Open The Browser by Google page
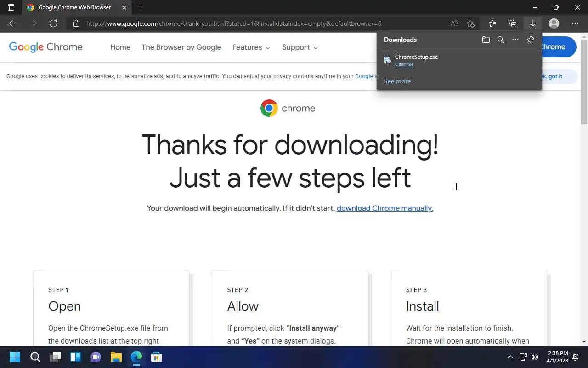The image size is (588, 368). click(x=181, y=47)
